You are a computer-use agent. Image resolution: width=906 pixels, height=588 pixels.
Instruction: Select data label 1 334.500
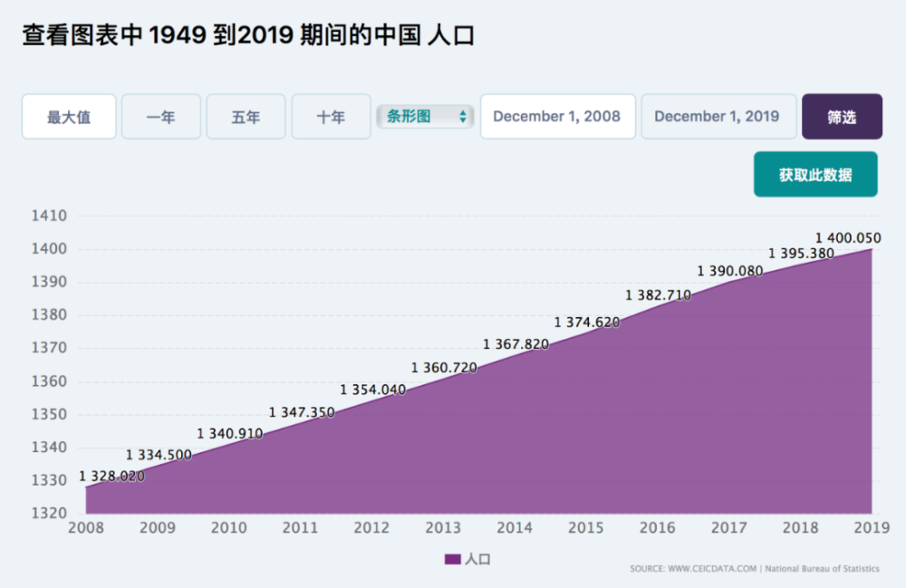point(159,455)
